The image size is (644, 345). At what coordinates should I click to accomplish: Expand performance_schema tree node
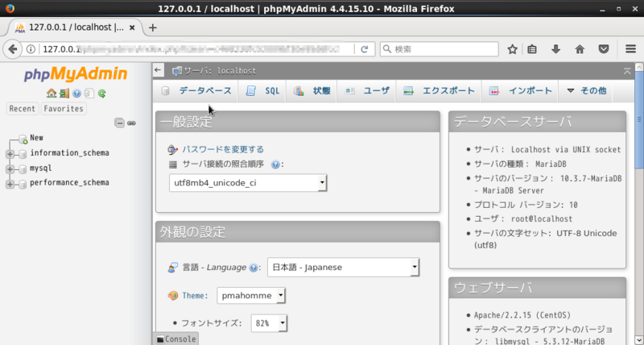[10, 185]
